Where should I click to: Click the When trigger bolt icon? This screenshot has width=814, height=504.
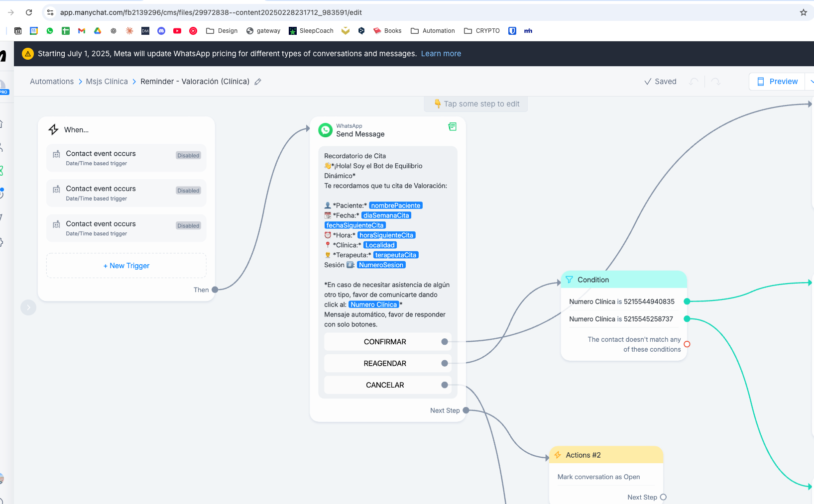click(54, 130)
